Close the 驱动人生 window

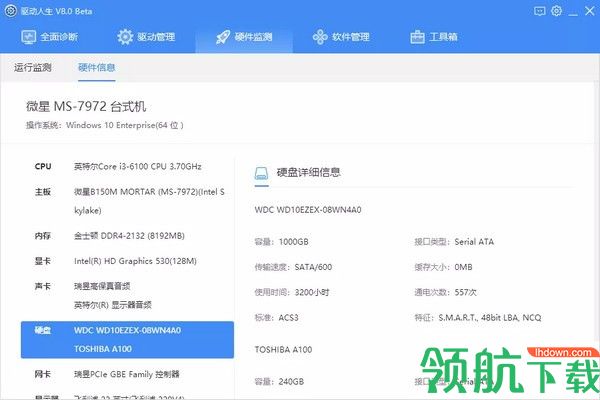point(590,11)
